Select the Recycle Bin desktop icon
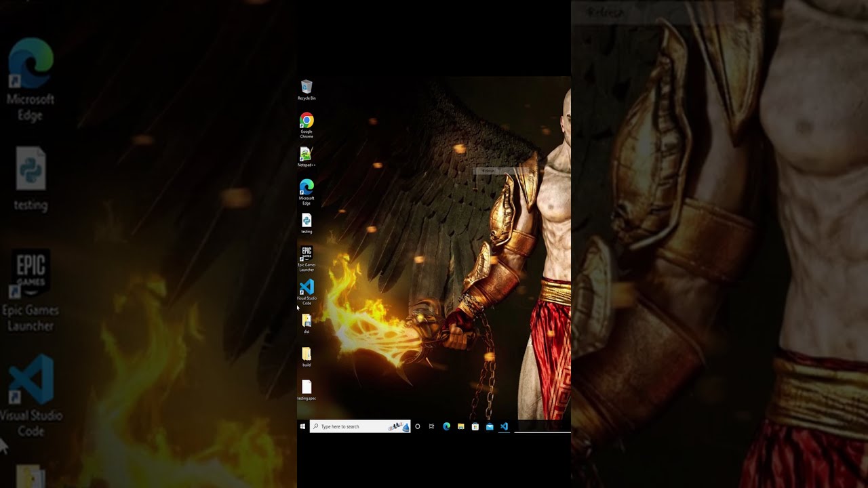This screenshot has height=488, width=868. point(307,90)
